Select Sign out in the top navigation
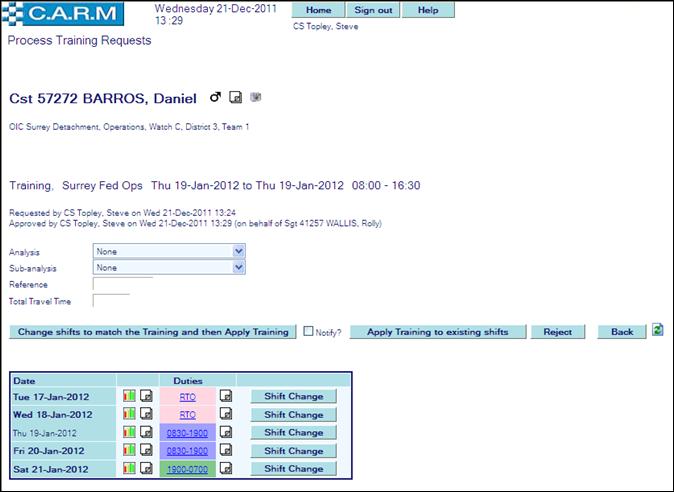674x492 pixels. click(374, 10)
